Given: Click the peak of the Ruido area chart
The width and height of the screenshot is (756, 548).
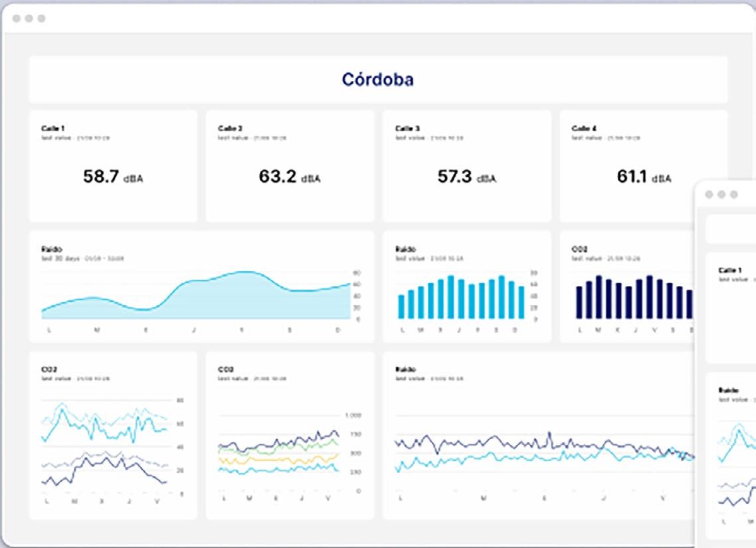Looking at the screenshot, I should [245, 273].
